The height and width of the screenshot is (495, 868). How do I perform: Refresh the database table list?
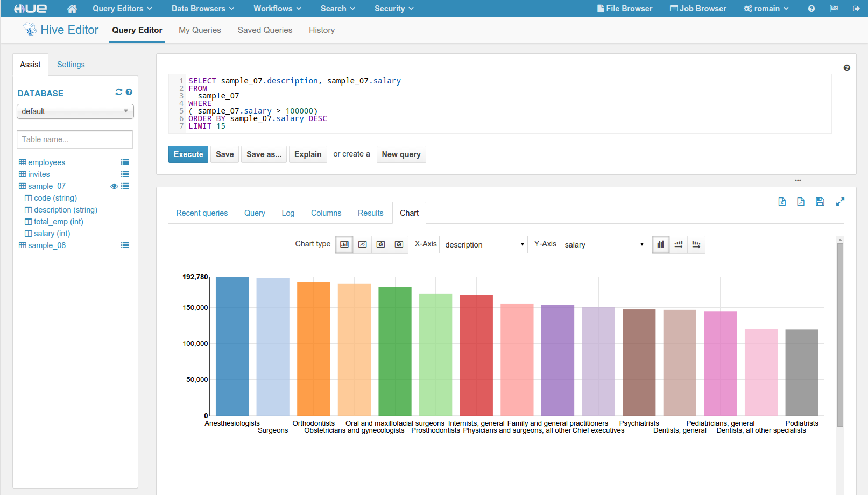tap(119, 93)
